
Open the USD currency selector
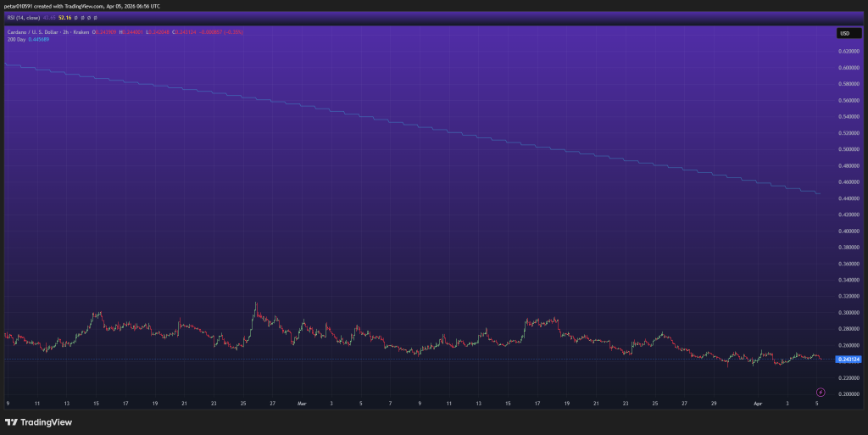[x=844, y=33]
